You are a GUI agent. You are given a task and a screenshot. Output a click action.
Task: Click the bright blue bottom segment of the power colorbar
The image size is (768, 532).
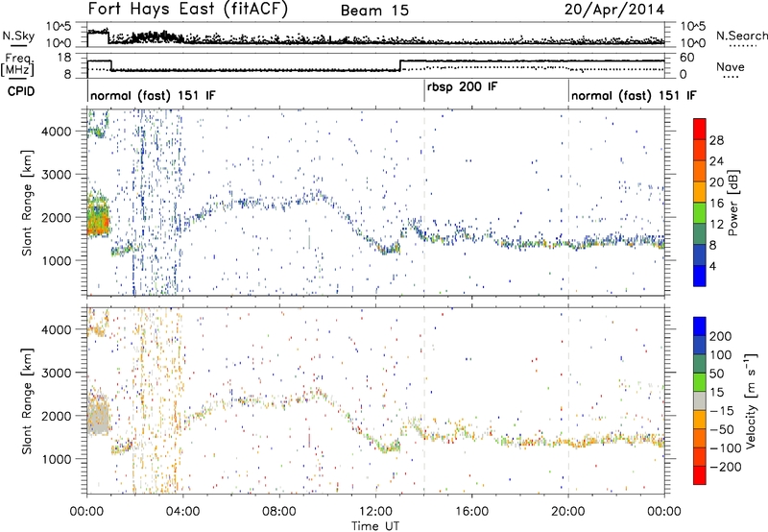pyautogui.click(x=700, y=276)
